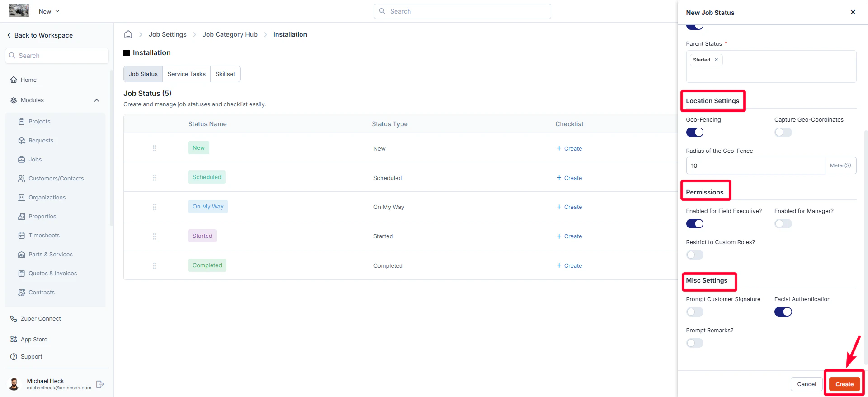
Task: Go to Jobs in sidebar
Action: (35, 160)
